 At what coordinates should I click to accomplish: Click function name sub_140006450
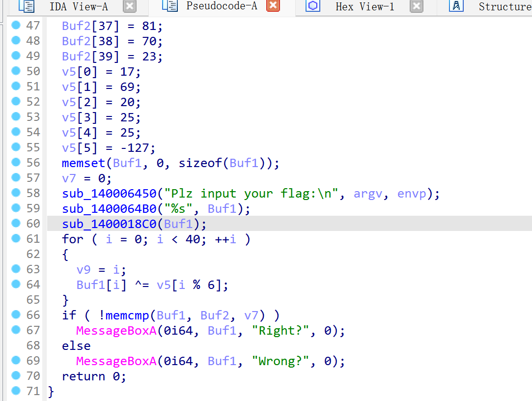(109, 194)
